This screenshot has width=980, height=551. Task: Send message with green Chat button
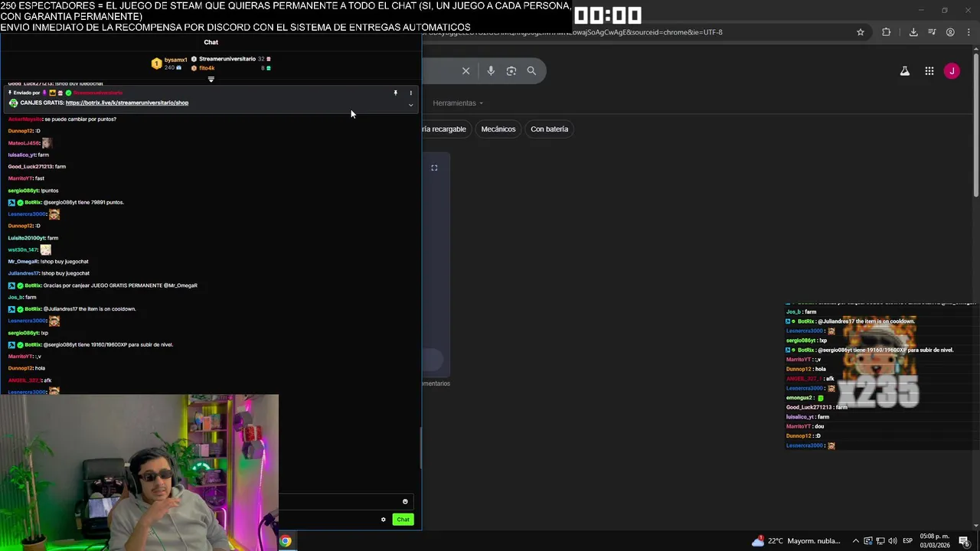coord(403,520)
